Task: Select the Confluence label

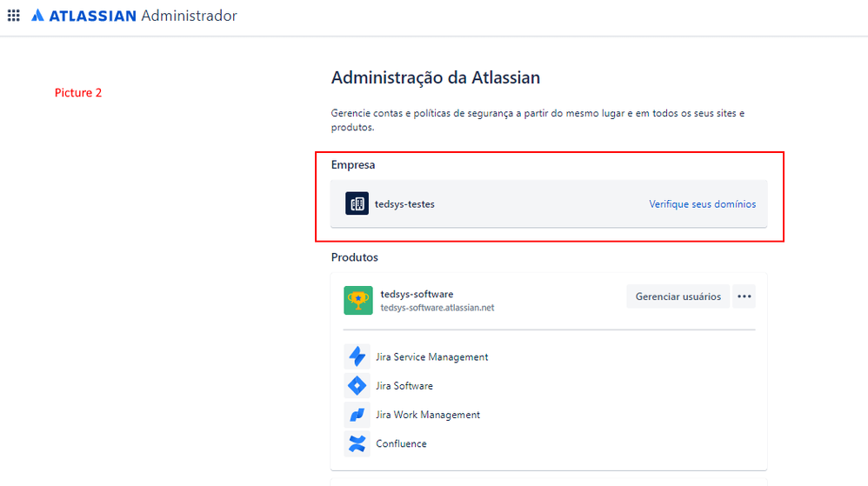Action: click(x=401, y=443)
